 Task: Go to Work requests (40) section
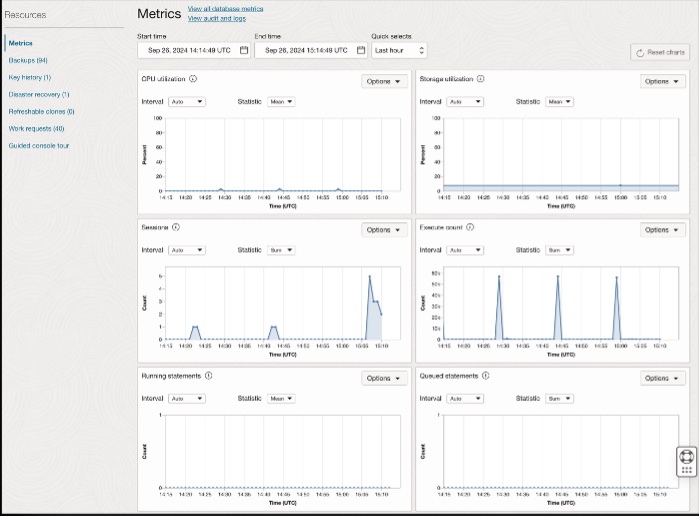[37, 128]
